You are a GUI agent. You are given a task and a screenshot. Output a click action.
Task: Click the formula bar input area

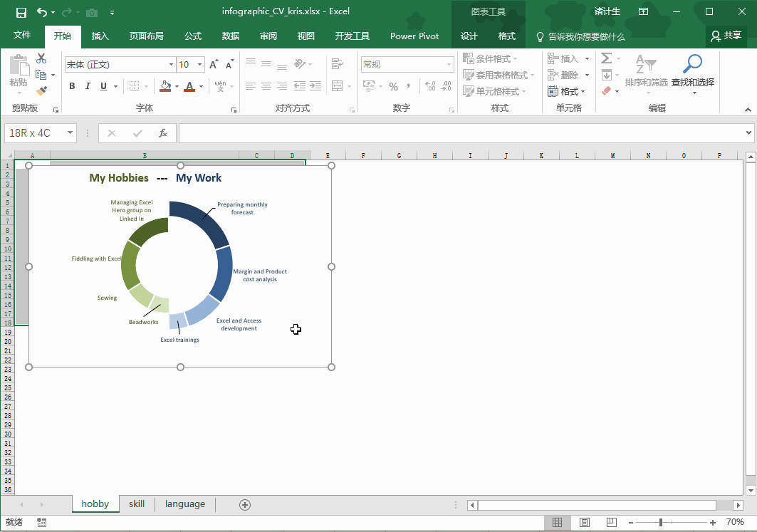pyautogui.click(x=461, y=133)
